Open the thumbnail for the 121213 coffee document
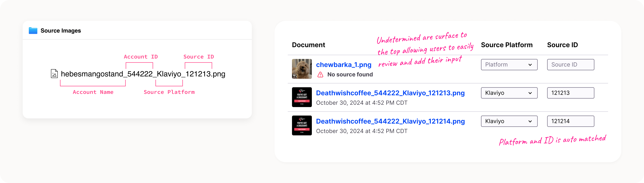The height and width of the screenshot is (183, 644). [x=302, y=97]
